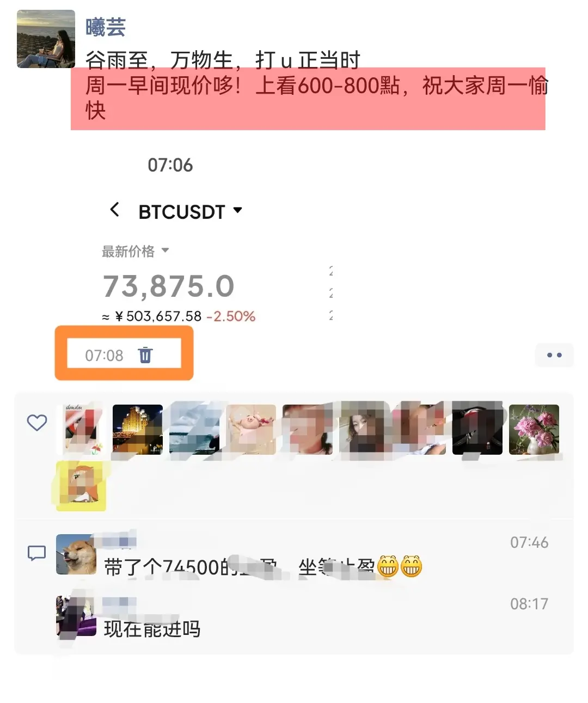
Task: Open the two-dot more options button
Action: pos(554,355)
